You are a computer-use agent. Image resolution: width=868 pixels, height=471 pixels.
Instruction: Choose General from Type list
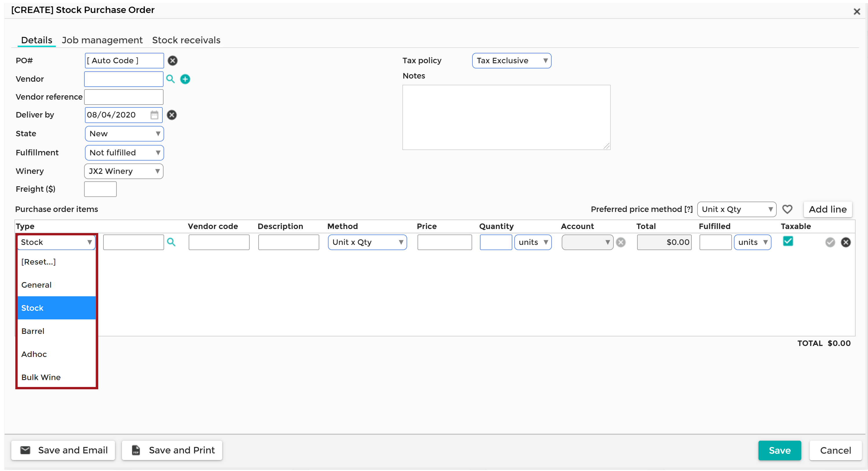(57, 285)
